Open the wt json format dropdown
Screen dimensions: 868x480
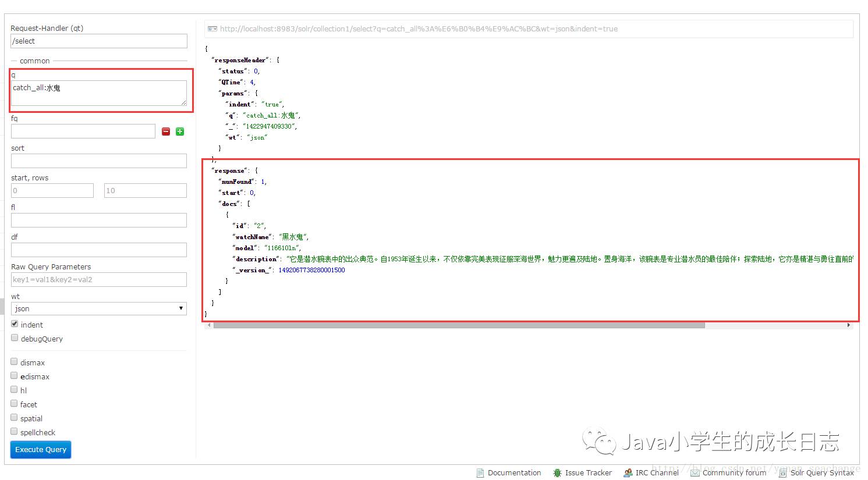pyautogui.click(x=99, y=308)
